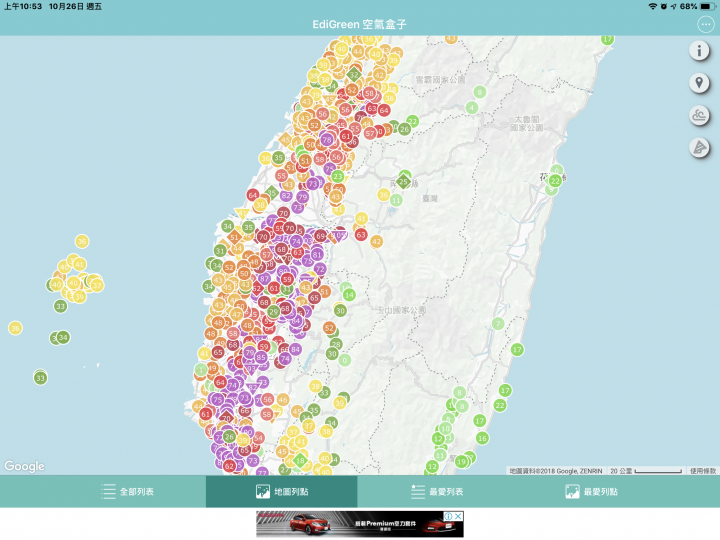Select the dark red 69 marker
Viewport: 720px width, 540px height.
pyautogui.click(x=321, y=236)
